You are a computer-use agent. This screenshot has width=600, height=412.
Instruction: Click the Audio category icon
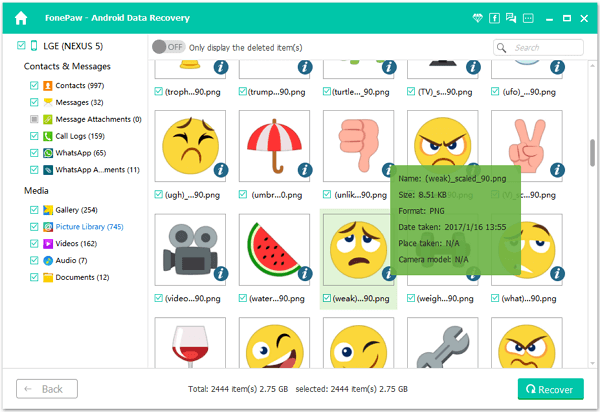click(48, 260)
